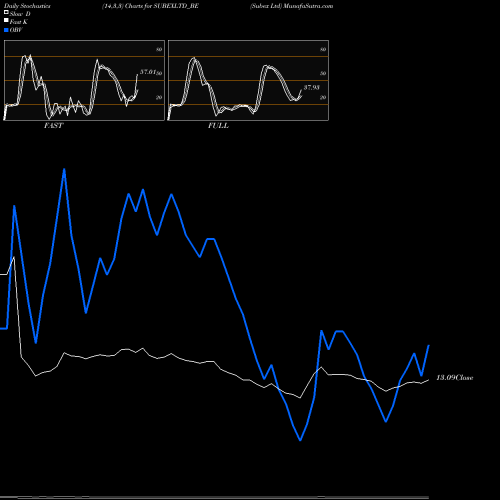This screenshot has width=500, height=500.
Task: Click the FULL label under chart
Action: coord(218,125)
